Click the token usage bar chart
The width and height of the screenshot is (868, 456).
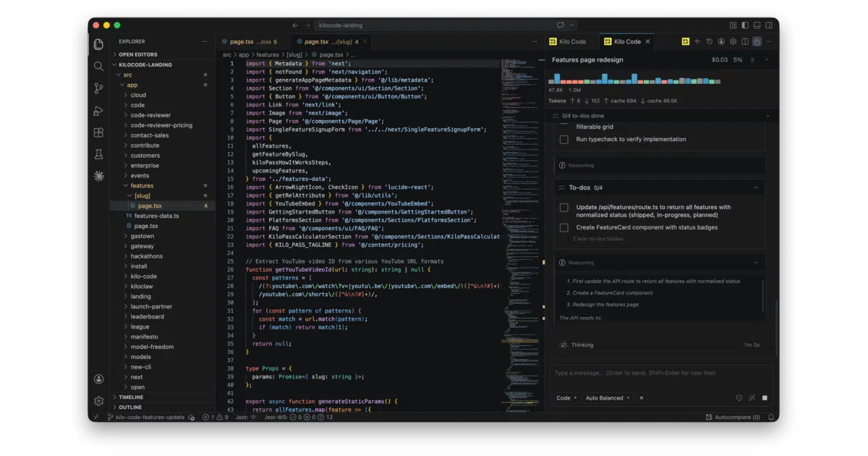[634, 78]
